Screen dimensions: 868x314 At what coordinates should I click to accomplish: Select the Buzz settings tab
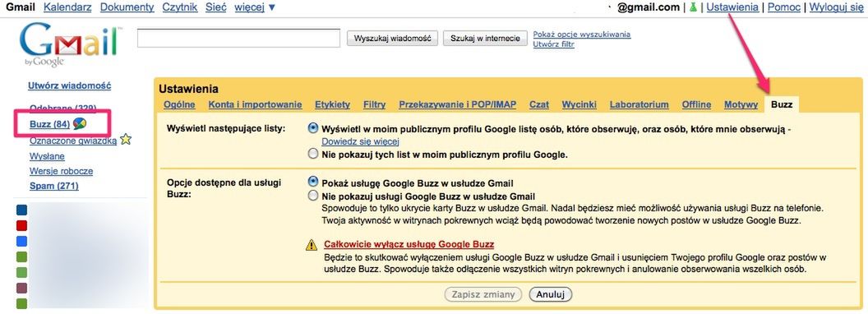(x=781, y=104)
